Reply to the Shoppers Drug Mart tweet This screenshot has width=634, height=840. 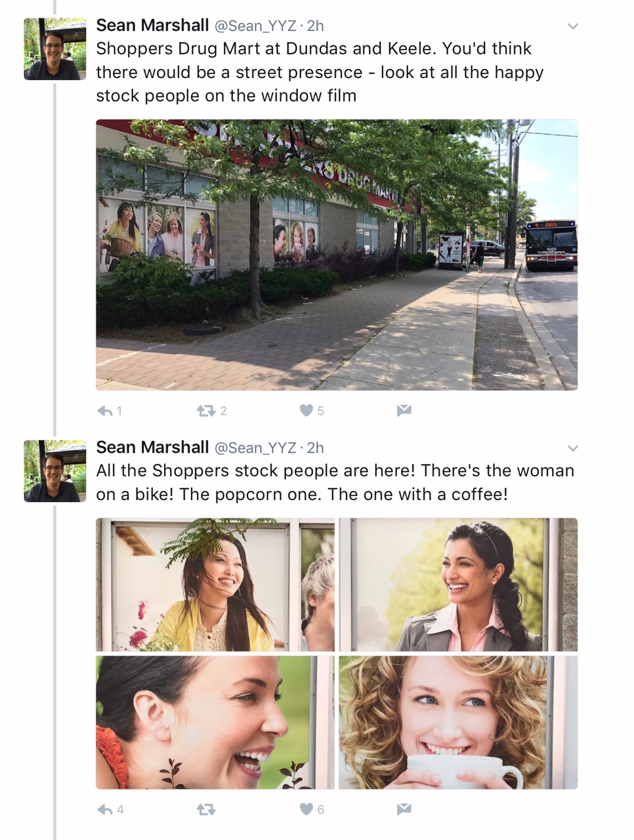pos(107,411)
